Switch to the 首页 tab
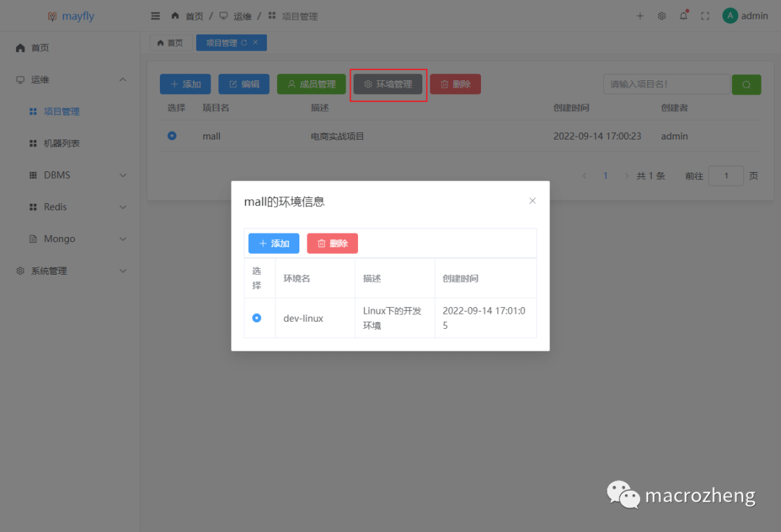The width and height of the screenshot is (781, 532). (171, 43)
